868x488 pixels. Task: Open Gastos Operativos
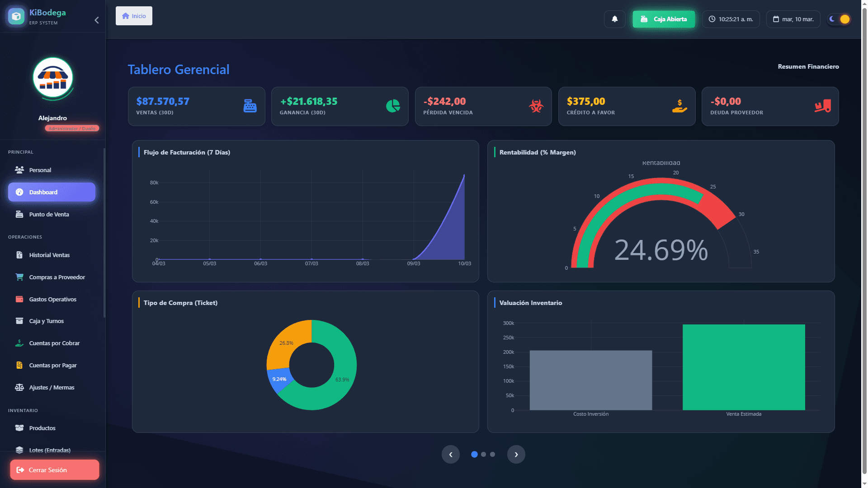[52, 299]
